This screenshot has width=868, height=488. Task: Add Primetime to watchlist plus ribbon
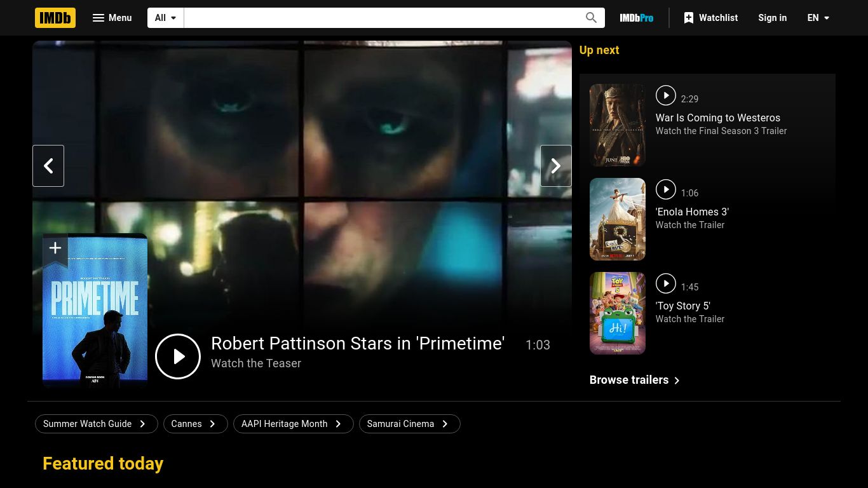point(55,249)
